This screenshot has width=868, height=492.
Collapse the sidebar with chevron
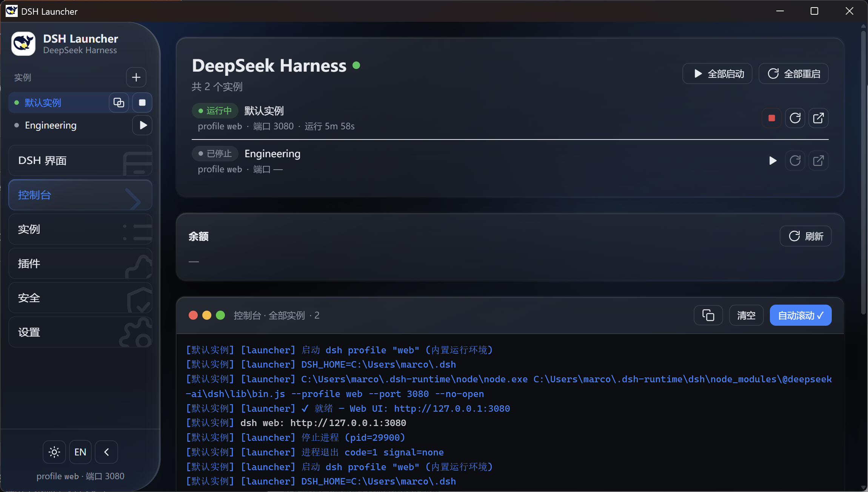pos(106,452)
